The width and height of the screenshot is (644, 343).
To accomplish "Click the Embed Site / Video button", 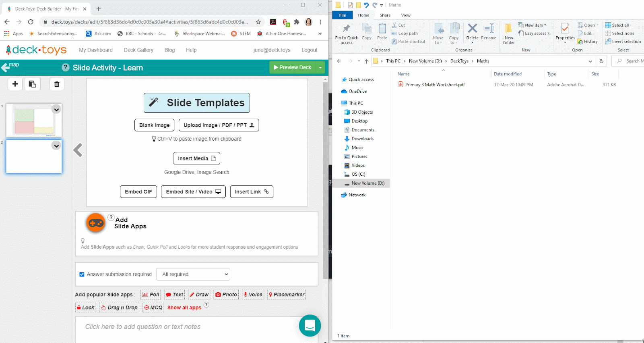I will [193, 192].
